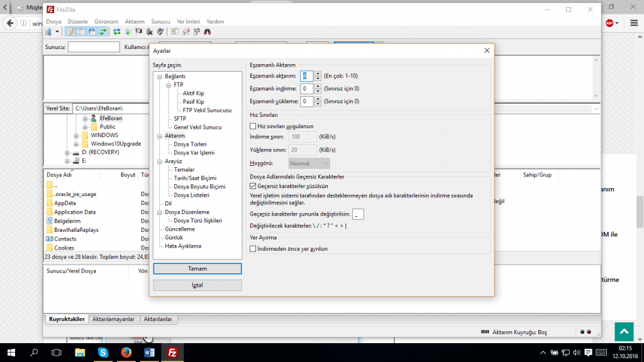Click the refresh file lists icon

(117, 31)
